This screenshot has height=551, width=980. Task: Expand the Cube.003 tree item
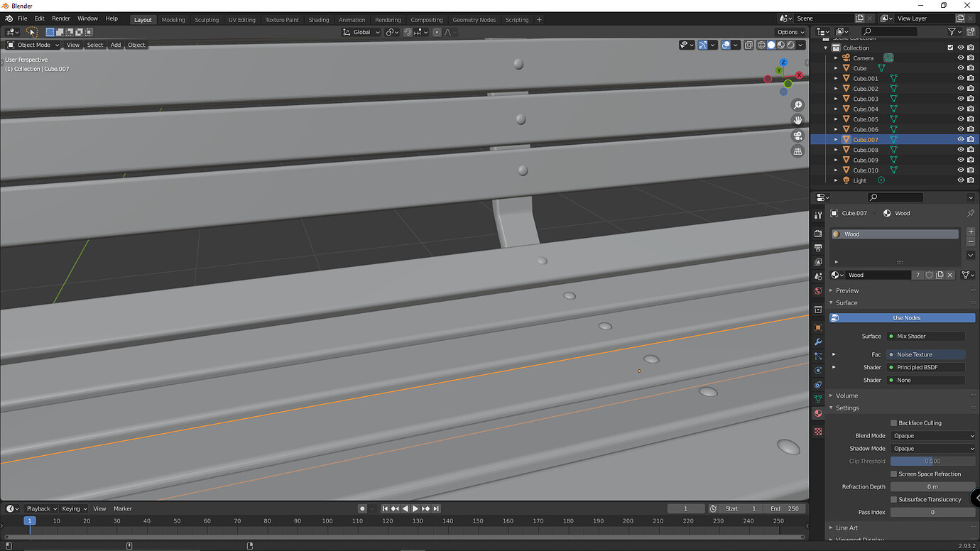coord(836,99)
